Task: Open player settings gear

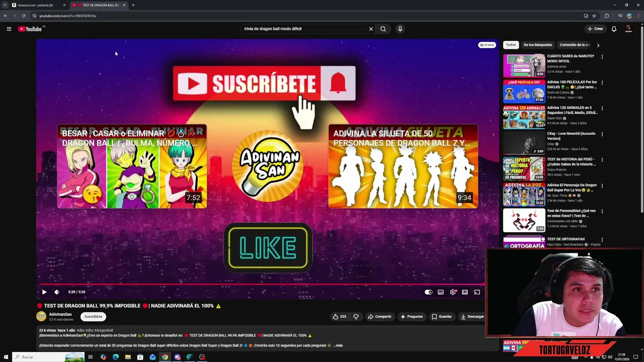Action: pyautogui.click(x=453, y=292)
